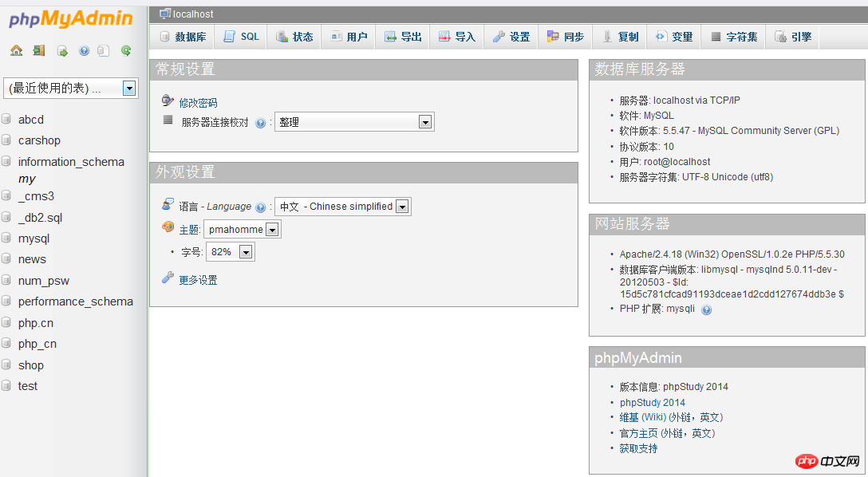The image size is (868, 477).
Task: Open the 最近使用的表 recent tables dropdown
Action: click(x=71, y=88)
